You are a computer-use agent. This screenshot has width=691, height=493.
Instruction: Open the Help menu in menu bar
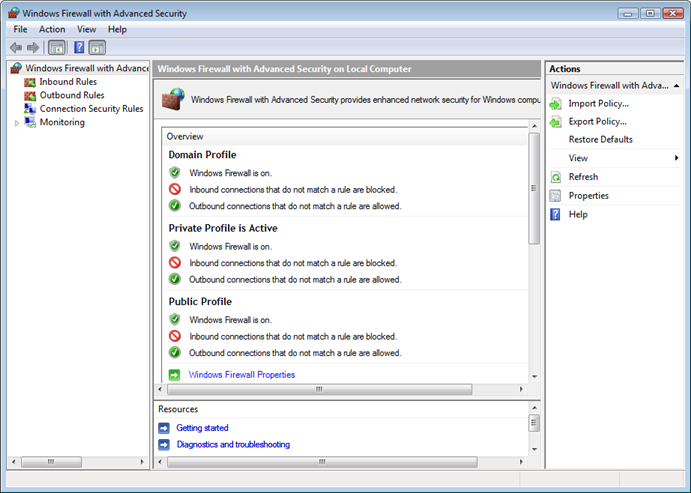(117, 30)
